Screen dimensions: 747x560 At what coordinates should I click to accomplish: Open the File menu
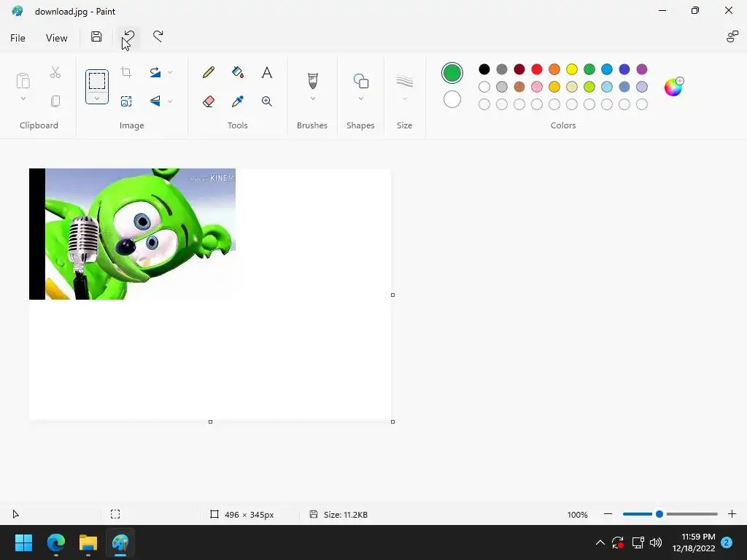click(18, 38)
